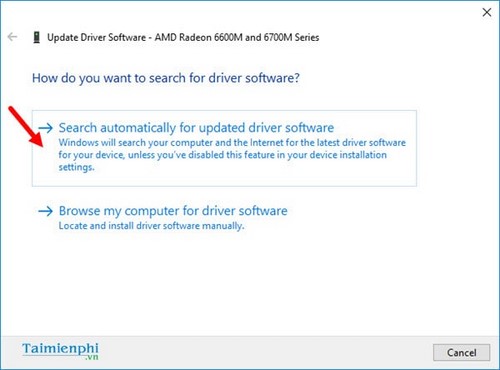Close the Update Driver Software dialog

(487, 12)
